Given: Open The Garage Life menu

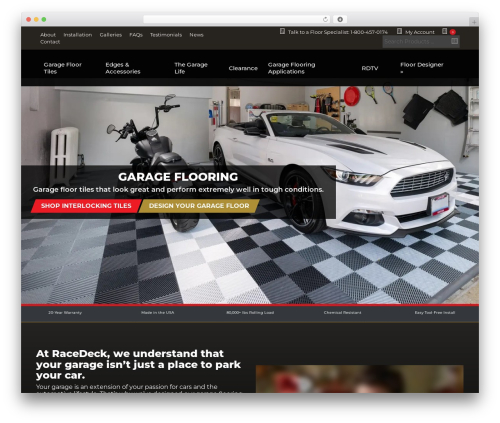Looking at the screenshot, I should (191, 68).
